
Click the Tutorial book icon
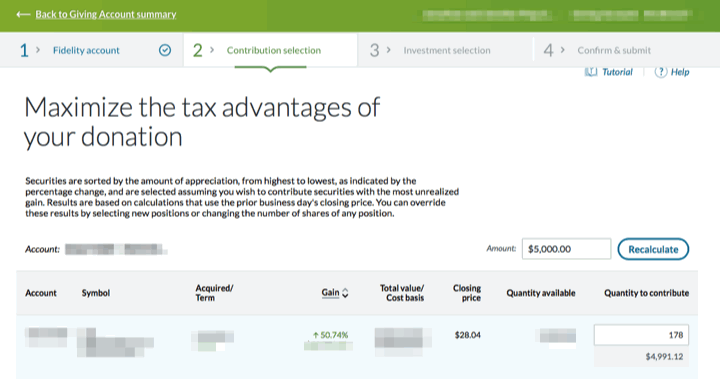[x=591, y=72]
